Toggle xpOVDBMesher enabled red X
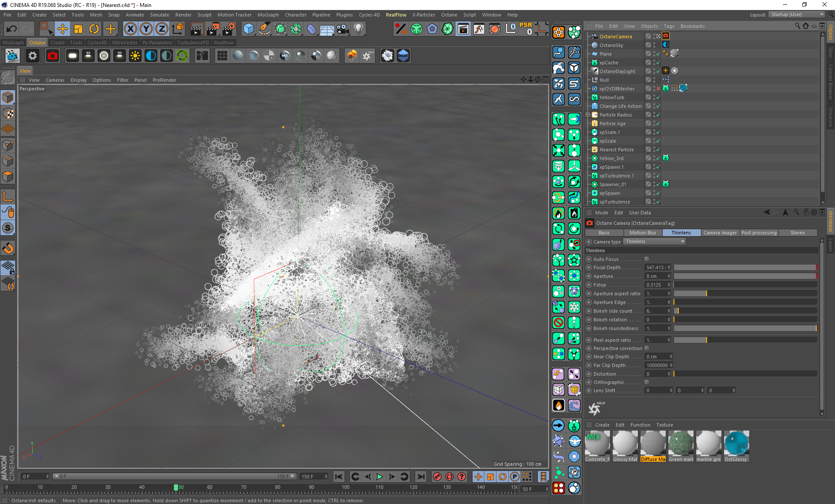This screenshot has height=504, width=835. [x=658, y=89]
